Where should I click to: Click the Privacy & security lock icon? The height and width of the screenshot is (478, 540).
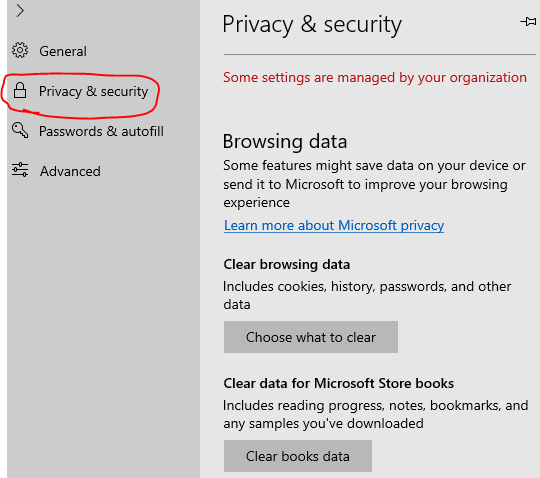pyautogui.click(x=20, y=91)
